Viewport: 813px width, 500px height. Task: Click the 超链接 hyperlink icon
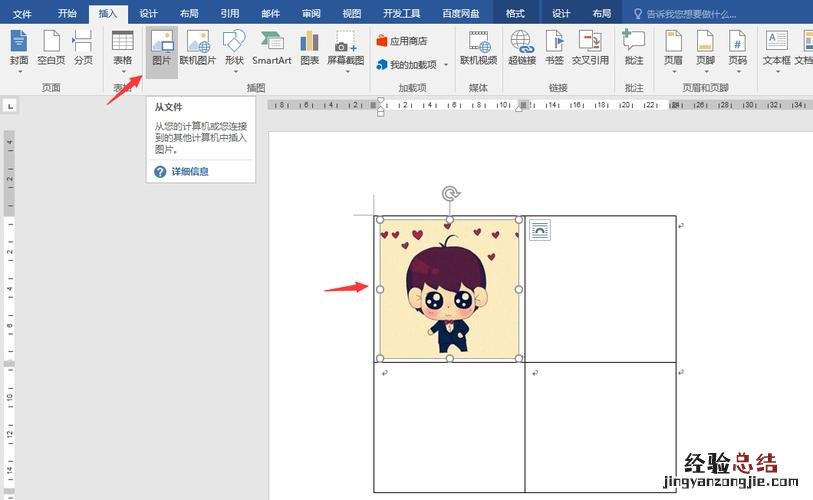pos(521,48)
